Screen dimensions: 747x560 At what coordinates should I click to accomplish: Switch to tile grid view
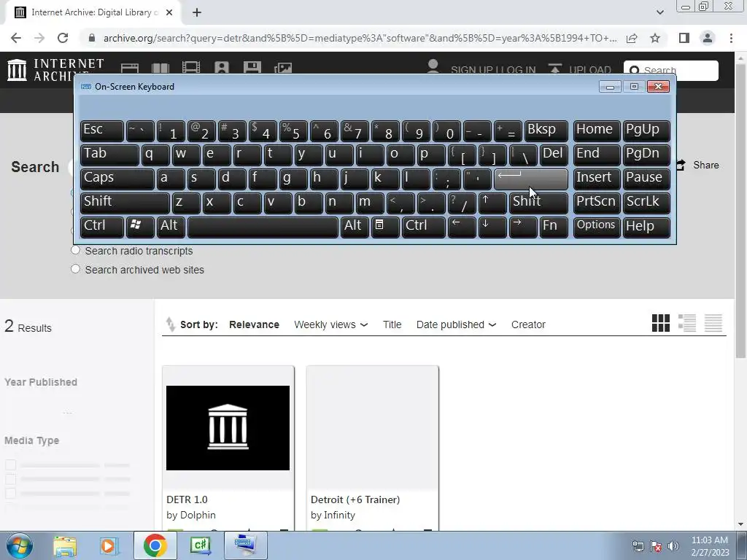[x=661, y=323]
